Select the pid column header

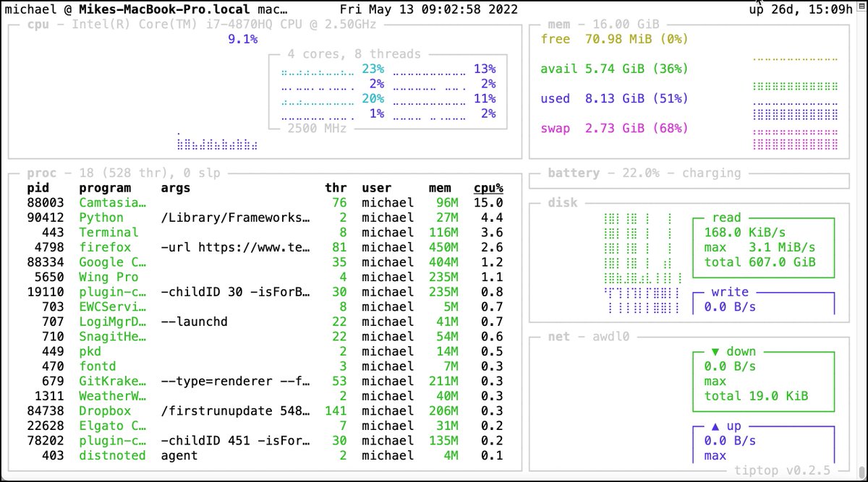point(38,188)
